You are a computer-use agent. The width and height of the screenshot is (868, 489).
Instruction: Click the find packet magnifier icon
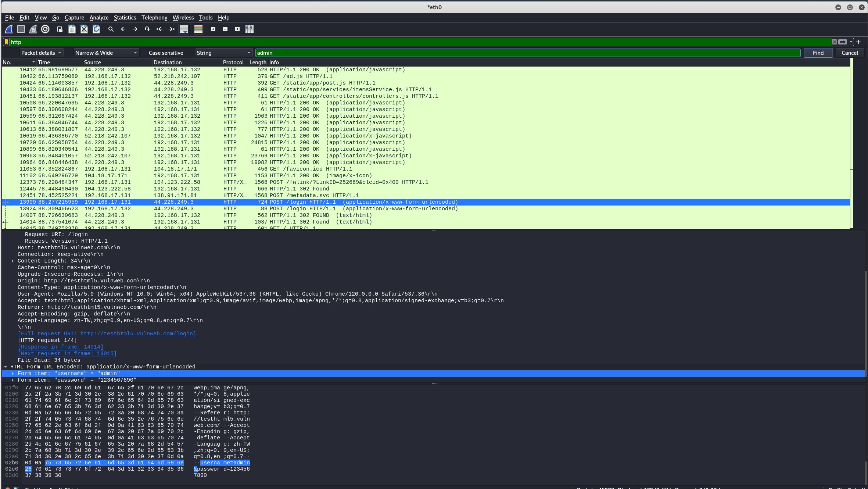111,29
